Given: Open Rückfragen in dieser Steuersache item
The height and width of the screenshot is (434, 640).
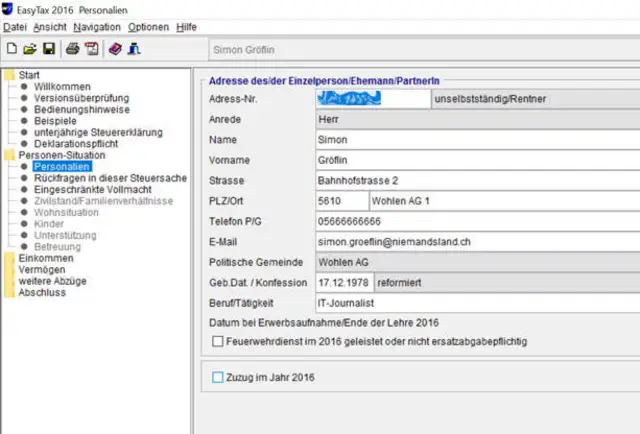Looking at the screenshot, I should pyautogui.click(x=110, y=178).
